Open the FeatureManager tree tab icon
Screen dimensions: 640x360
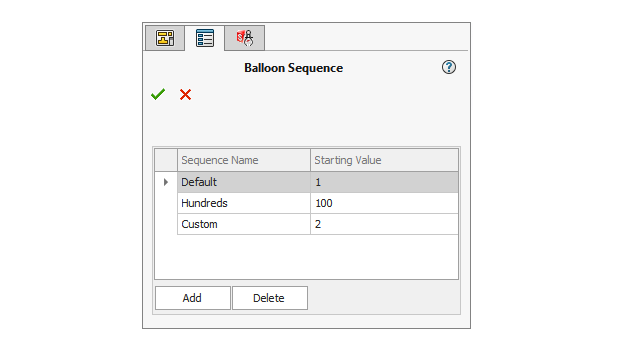[x=165, y=38]
